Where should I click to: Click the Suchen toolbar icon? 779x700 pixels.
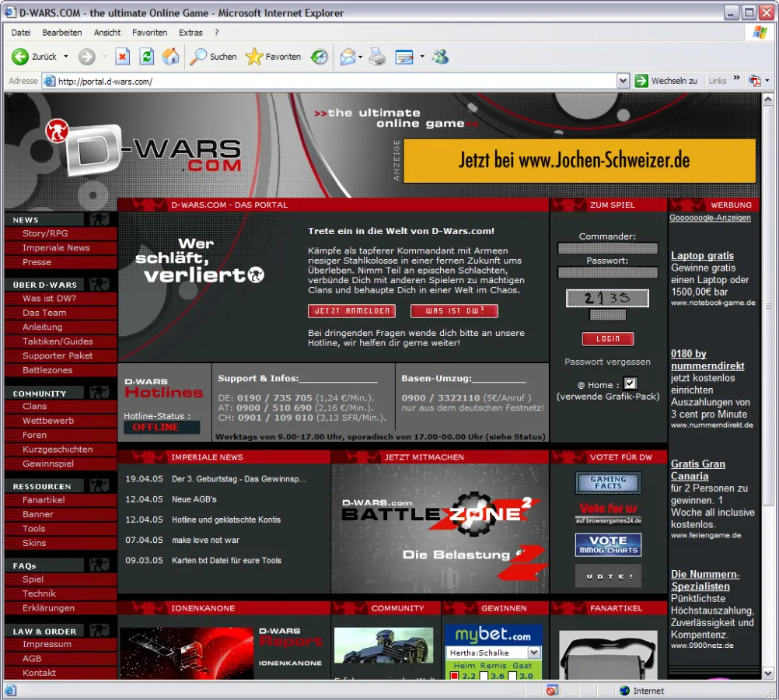[212, 56]
